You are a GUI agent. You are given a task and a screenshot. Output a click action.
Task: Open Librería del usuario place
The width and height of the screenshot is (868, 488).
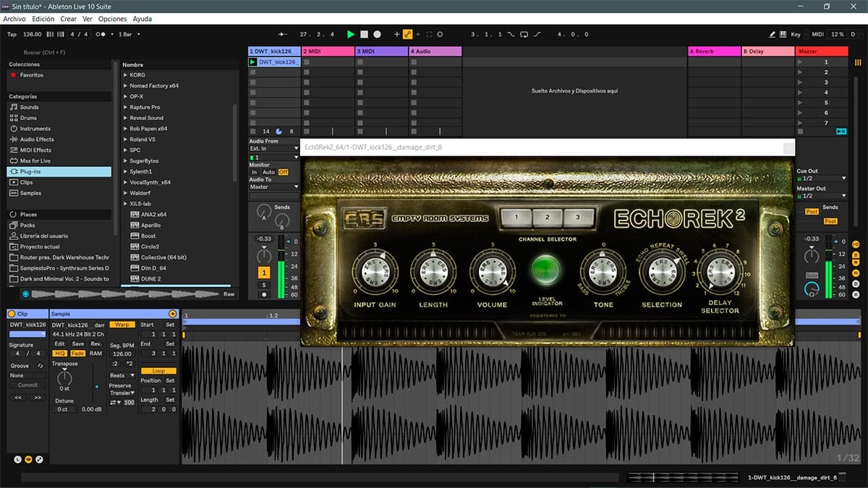[x=43, y=236]
